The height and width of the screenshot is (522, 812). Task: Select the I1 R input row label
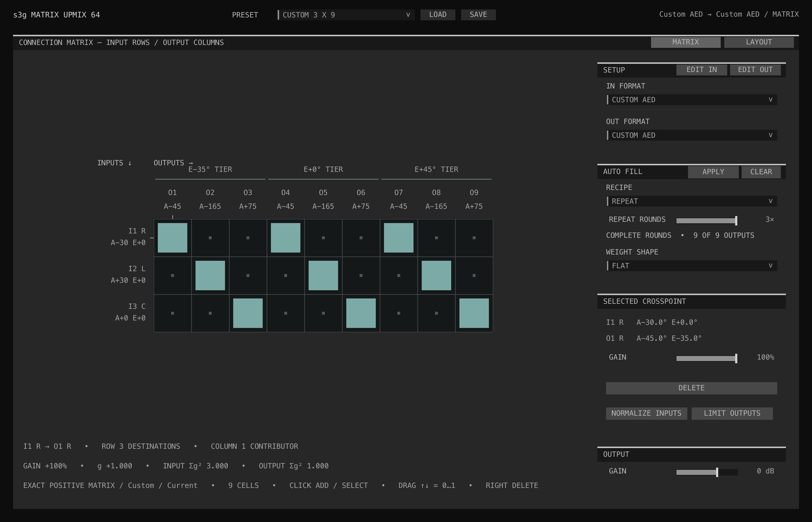(x=128, y=237)
